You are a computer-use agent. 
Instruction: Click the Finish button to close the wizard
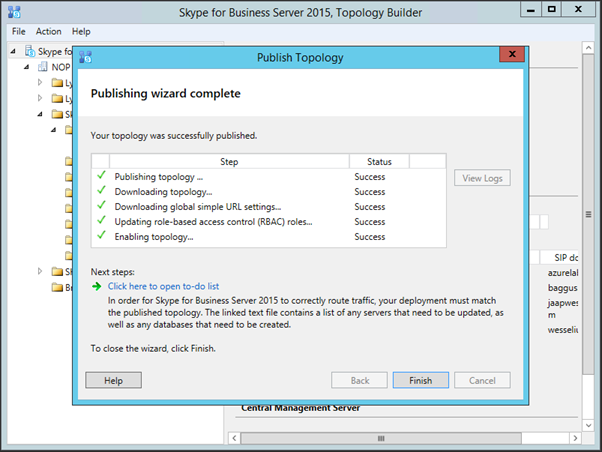coord(420,380)
